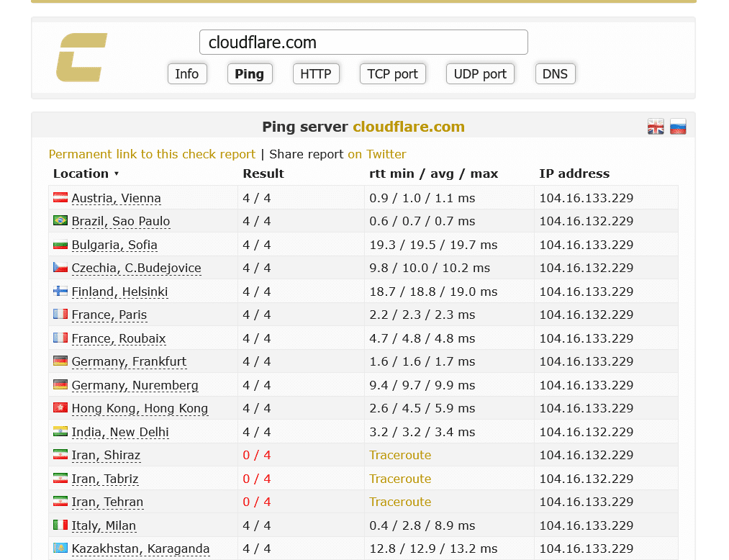This screenshot has width=729, height=560.
Task: Open Traceroute for Iran, Shiraz
Action: click(400, 455)
